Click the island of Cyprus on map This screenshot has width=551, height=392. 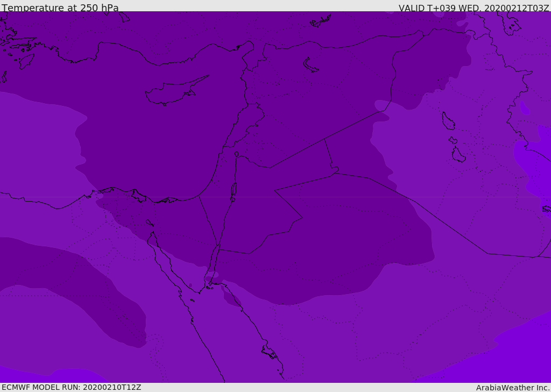click(176, 91)
